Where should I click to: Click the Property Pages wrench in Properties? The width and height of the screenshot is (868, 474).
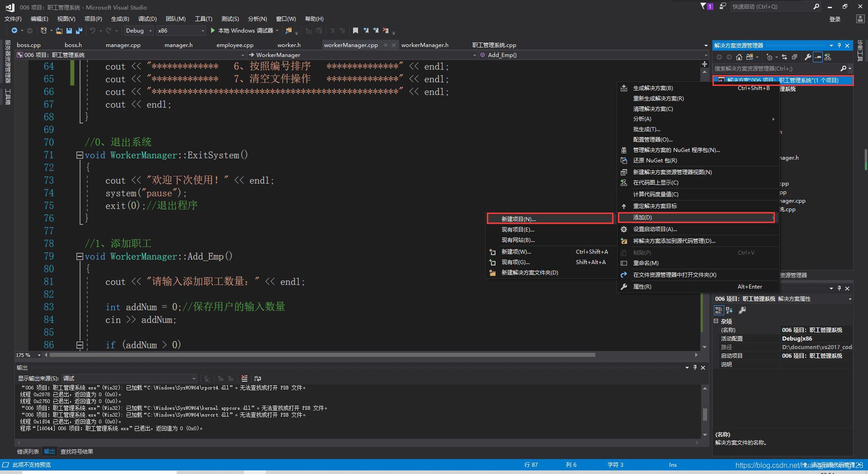click(742, 310)
